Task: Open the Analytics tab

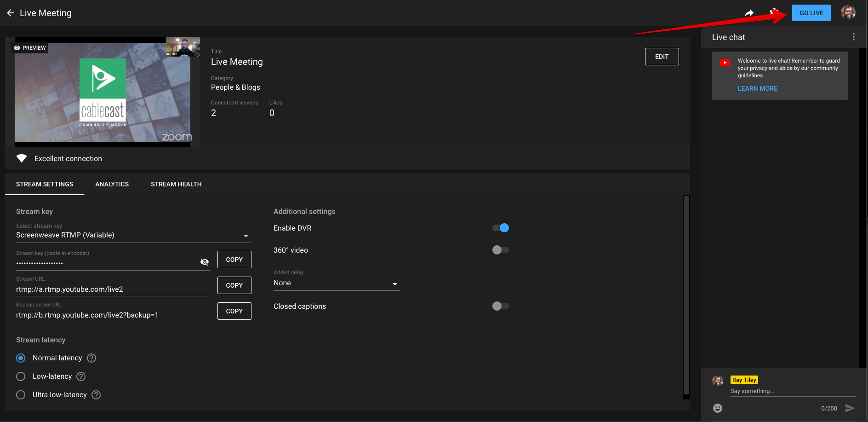Action: click(x=112, y=184)
